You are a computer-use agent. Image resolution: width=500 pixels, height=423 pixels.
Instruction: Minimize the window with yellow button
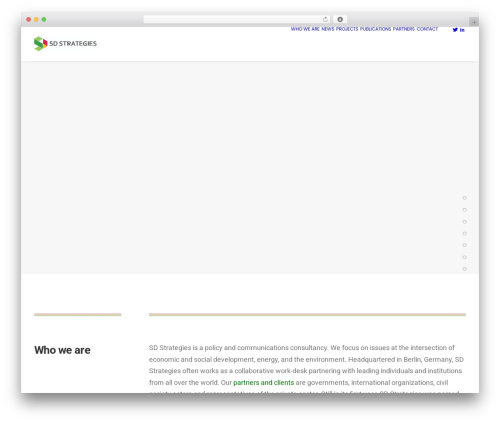coord(36,19)
